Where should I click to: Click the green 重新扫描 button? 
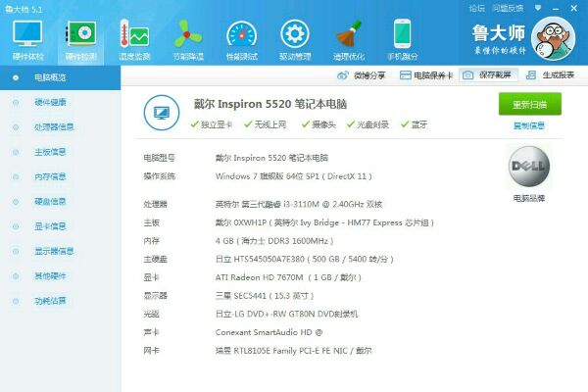coord(530,104)
